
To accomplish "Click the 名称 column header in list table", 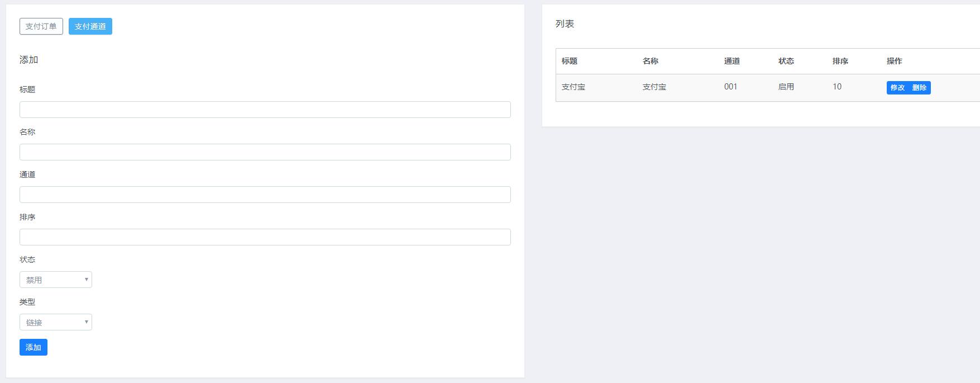I will click(651, 61).
